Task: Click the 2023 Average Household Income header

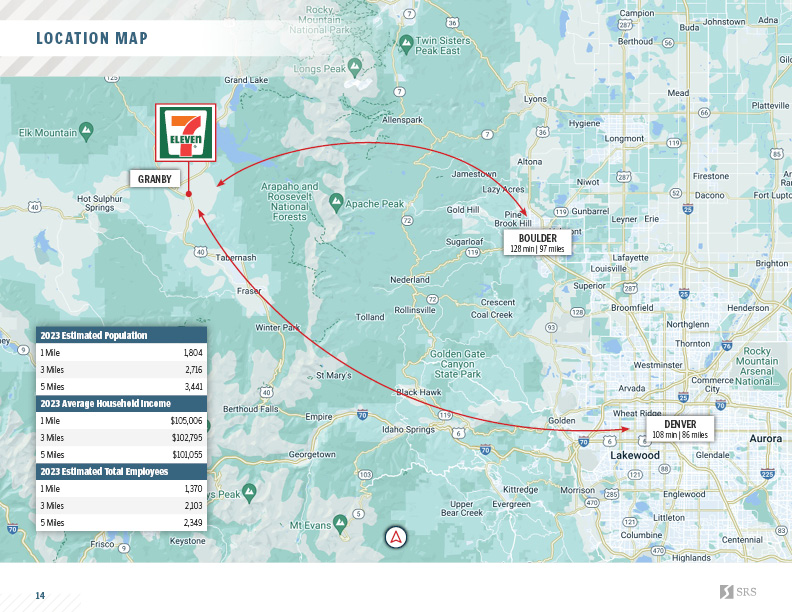Action: click(x=121, y=403)
